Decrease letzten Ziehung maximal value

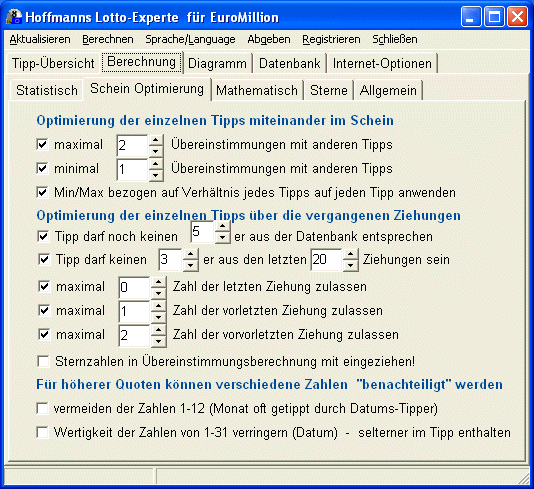coord(158,293)
